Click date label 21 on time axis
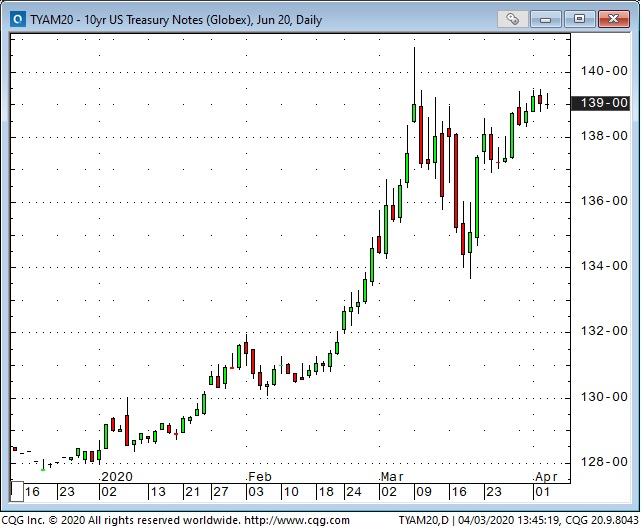 192,492
